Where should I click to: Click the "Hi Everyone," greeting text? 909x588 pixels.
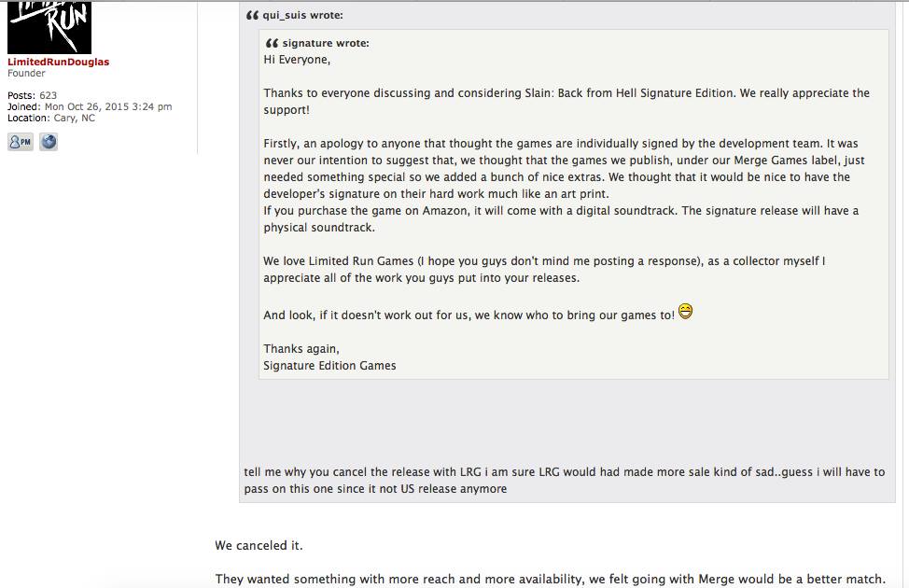coord(297,60)
